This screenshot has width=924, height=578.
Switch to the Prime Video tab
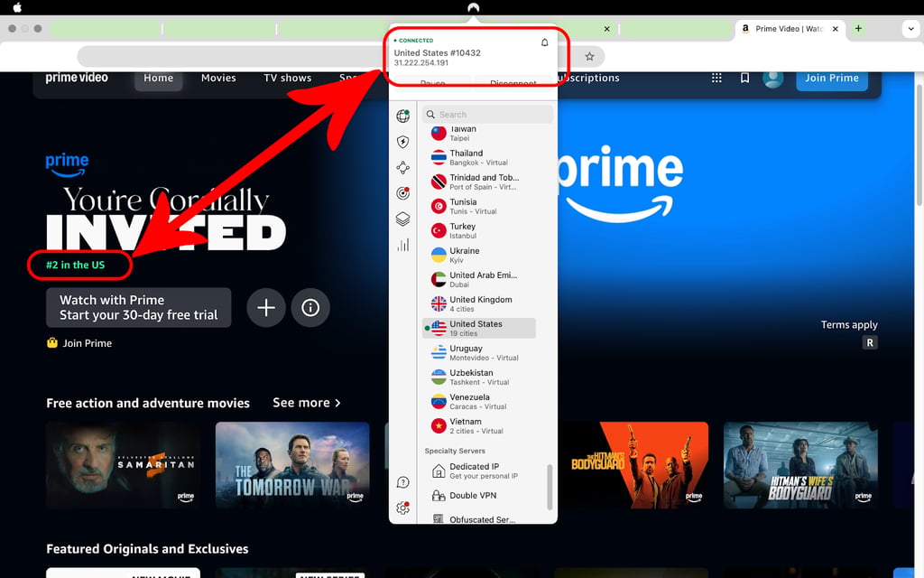point(790,28)
